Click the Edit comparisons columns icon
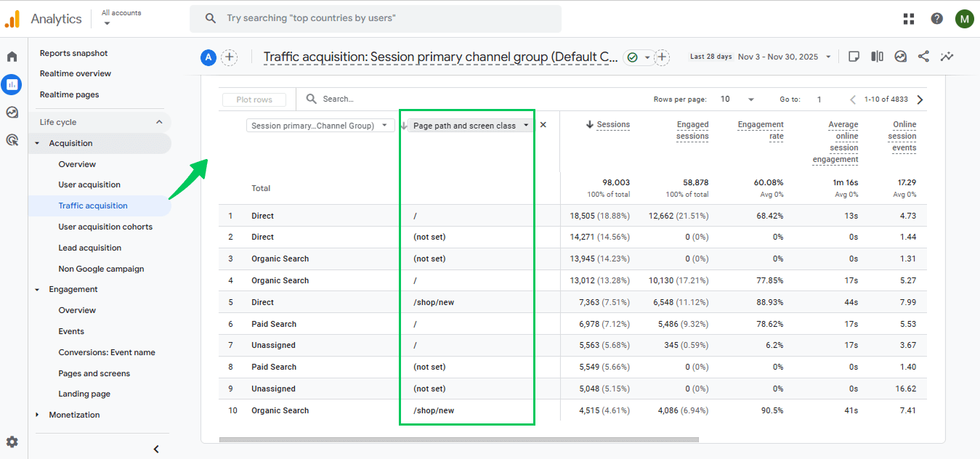This screenshot has height=459, width=980. click(877, 57)
